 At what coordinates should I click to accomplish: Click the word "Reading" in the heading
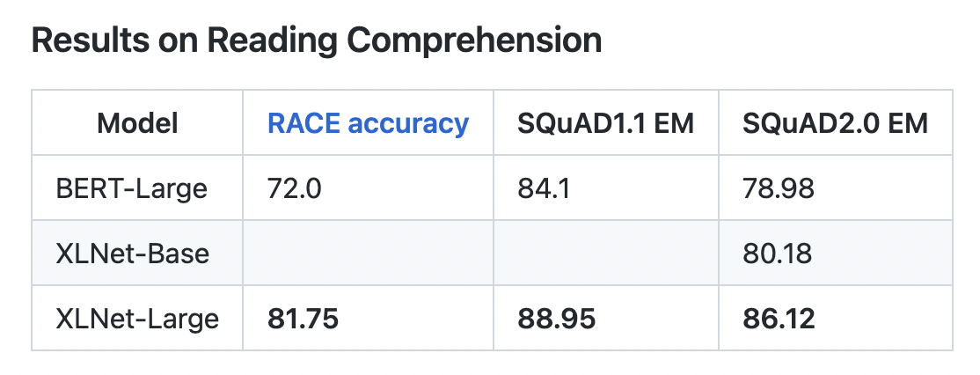263,41
